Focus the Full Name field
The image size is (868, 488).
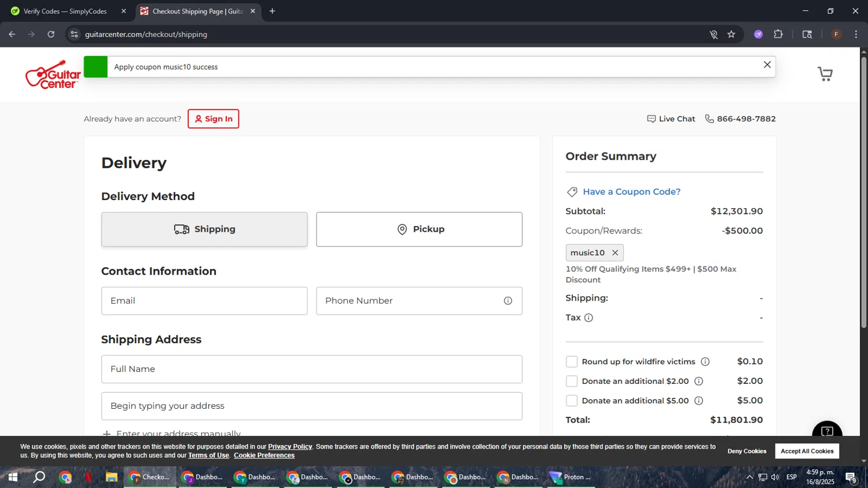coord(311,369)
